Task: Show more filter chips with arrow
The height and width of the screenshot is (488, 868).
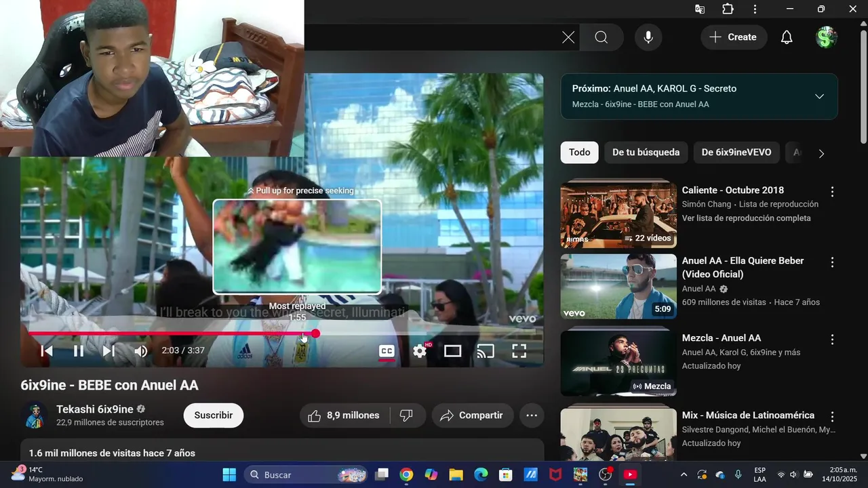Action: tap(821, 153)
